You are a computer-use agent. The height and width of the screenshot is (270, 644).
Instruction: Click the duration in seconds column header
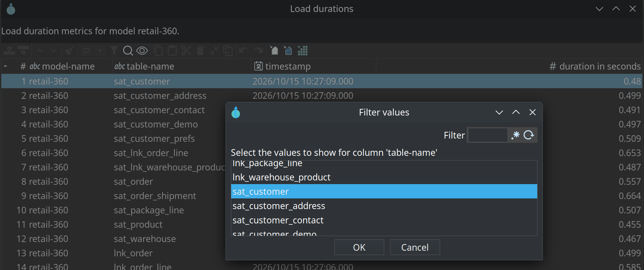(x=509, y=66)
